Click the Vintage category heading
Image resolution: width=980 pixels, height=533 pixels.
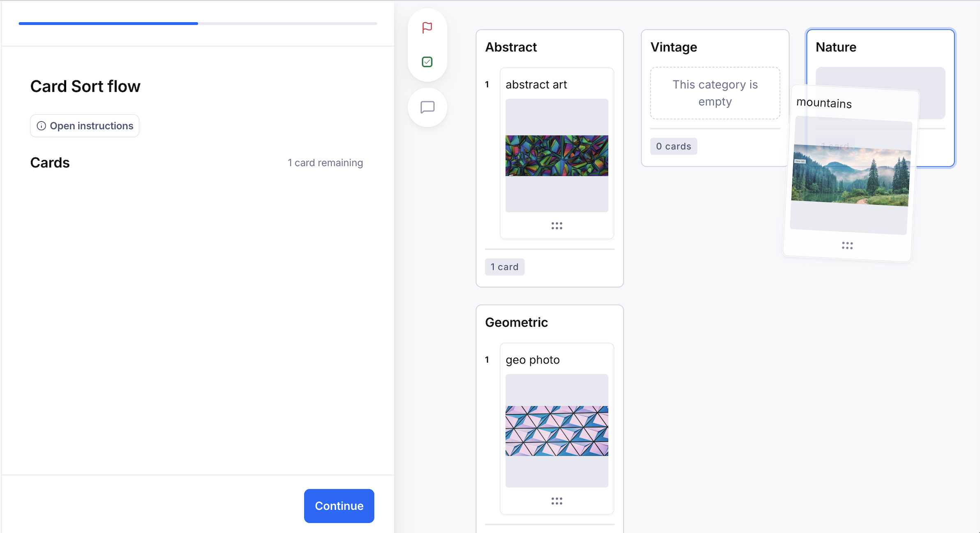coord(673,47)
